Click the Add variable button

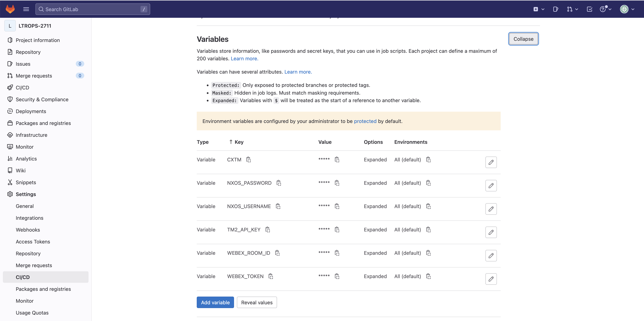215,302
